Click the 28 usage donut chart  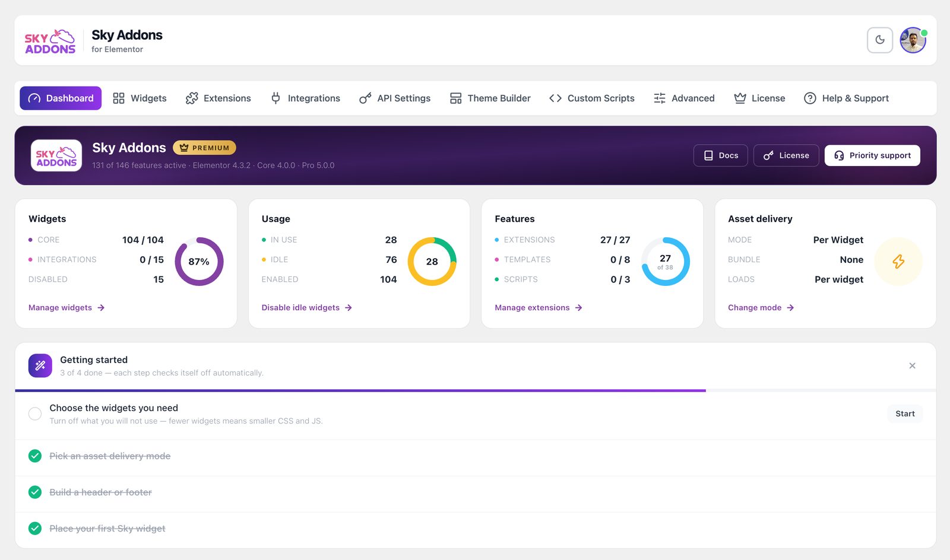(x=432, y=262)
